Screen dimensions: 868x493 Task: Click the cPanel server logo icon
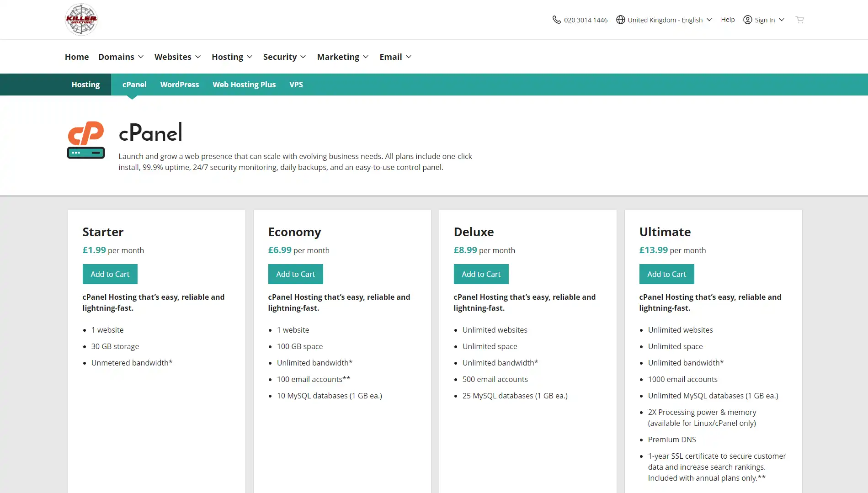pos(86,140)
